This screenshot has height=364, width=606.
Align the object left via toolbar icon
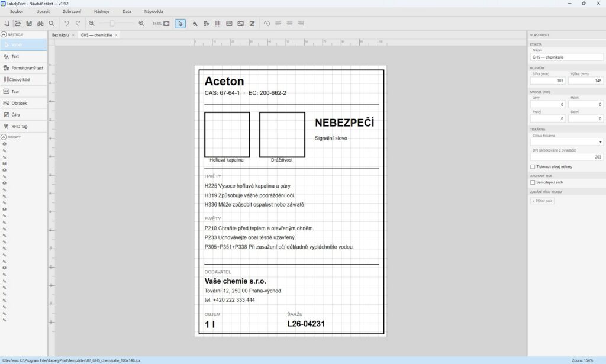point(278,24)
